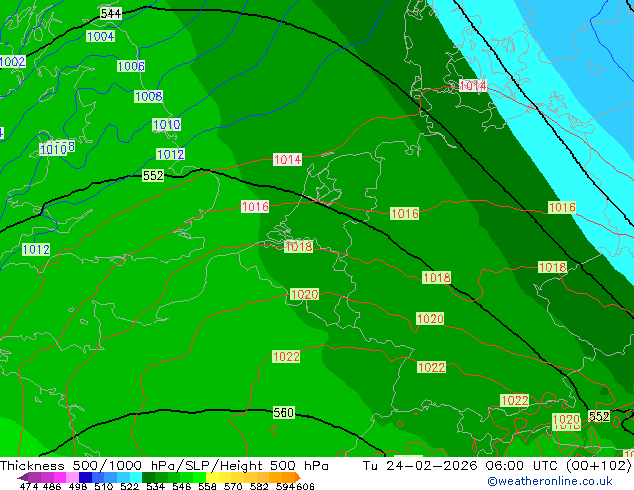
Task: Click the date Tu 24-02-2026 06:00 UTC text
Action: point(462,466)
